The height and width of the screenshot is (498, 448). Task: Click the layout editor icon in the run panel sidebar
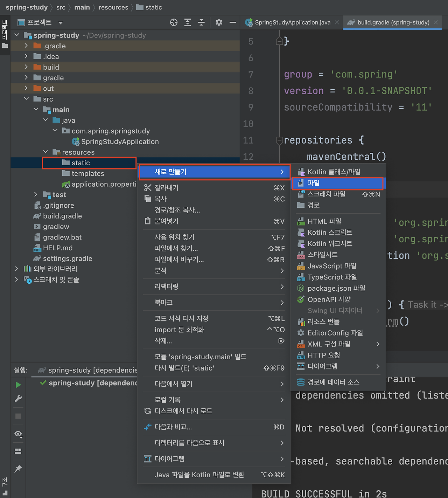tap(18, 451)
